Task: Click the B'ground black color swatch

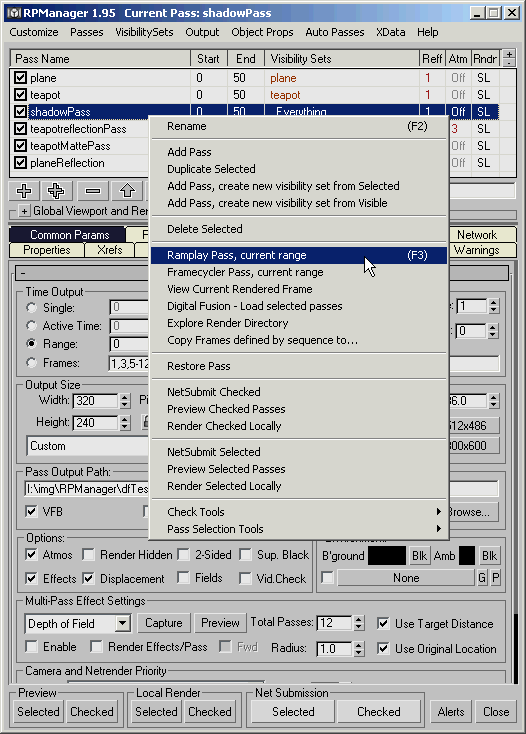Action: (x=387, y=556)
